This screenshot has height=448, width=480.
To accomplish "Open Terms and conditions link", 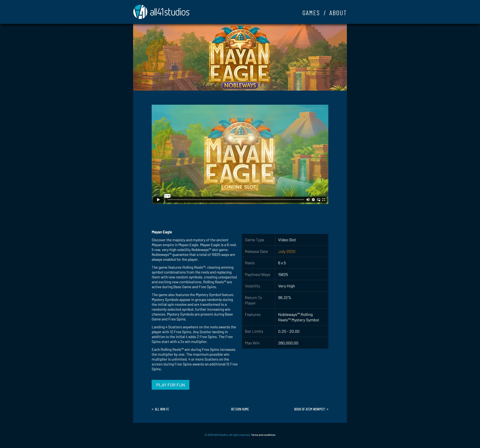I will pos(263,435).
